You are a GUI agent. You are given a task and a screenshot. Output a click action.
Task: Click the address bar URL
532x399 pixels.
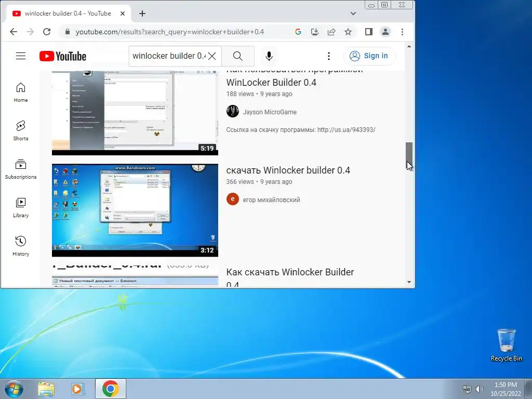170,32
